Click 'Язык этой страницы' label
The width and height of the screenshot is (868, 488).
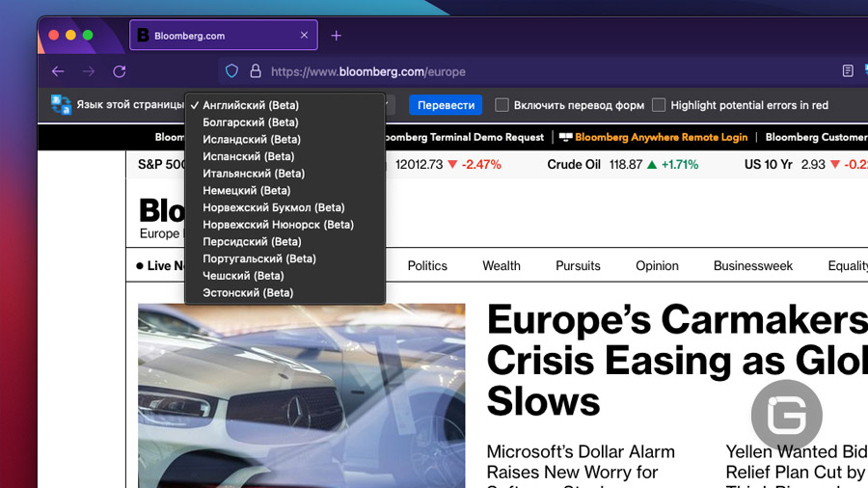click(129, 104)
